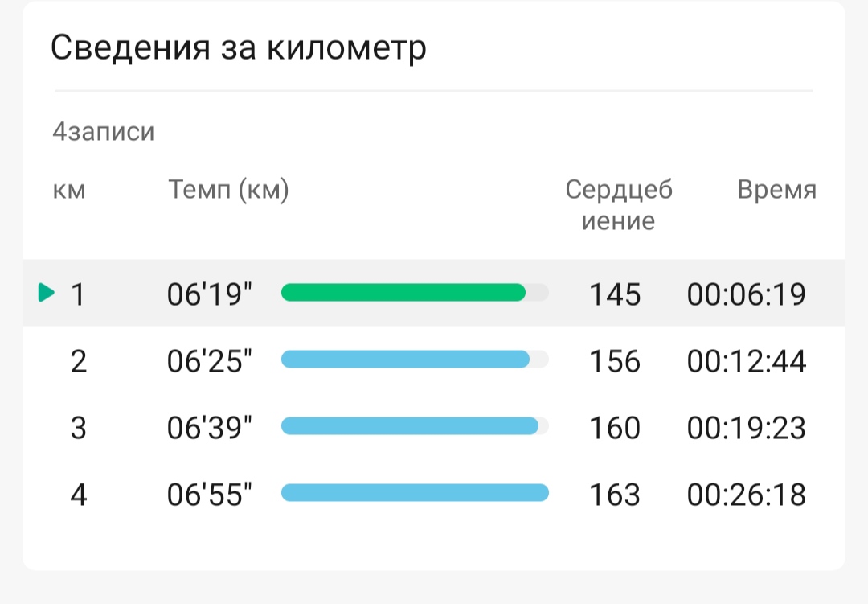Click pace value 06'19"
This screenshot has height=604, width=868.
point(209,294)
